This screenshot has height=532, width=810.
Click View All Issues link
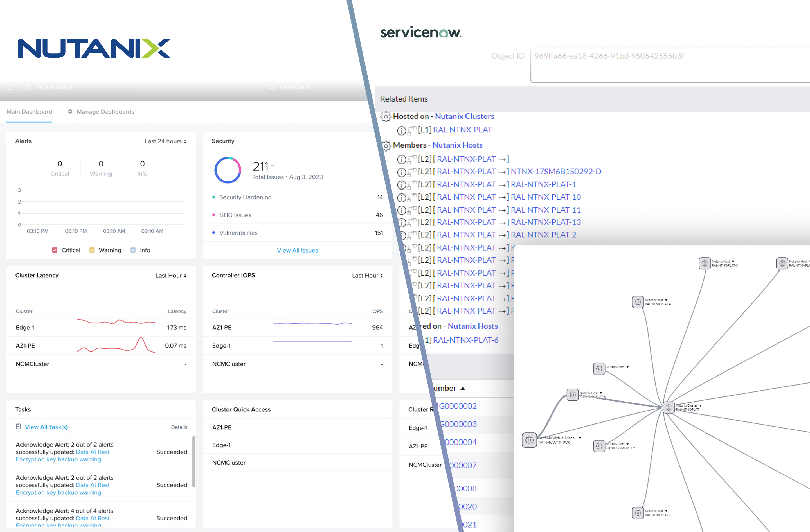click(298, 250)
